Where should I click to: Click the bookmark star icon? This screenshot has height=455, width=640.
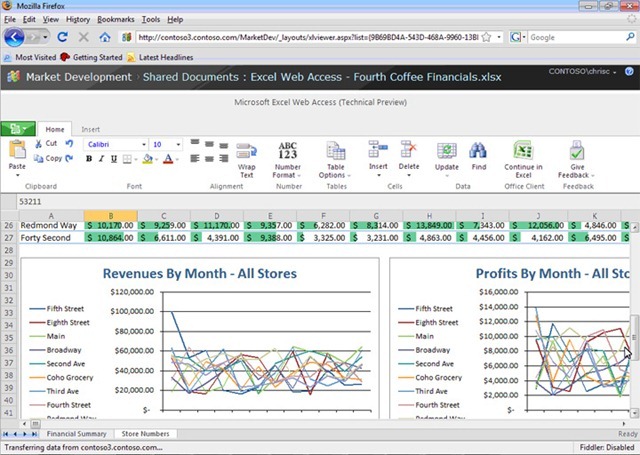pyautogui.click(x=486, y=38)
